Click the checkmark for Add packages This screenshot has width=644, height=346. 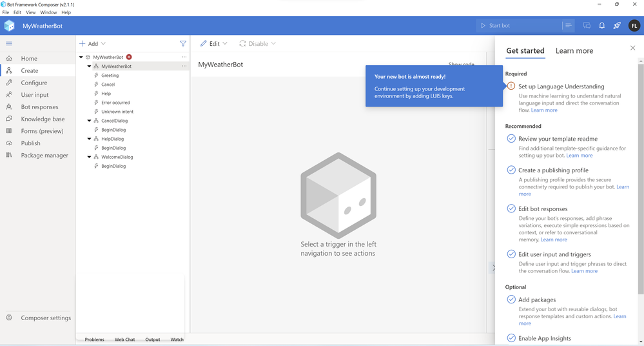[x=511, y=299]
